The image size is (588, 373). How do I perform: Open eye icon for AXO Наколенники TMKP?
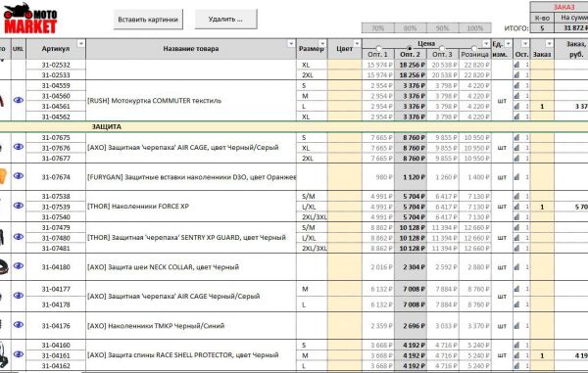19,325
